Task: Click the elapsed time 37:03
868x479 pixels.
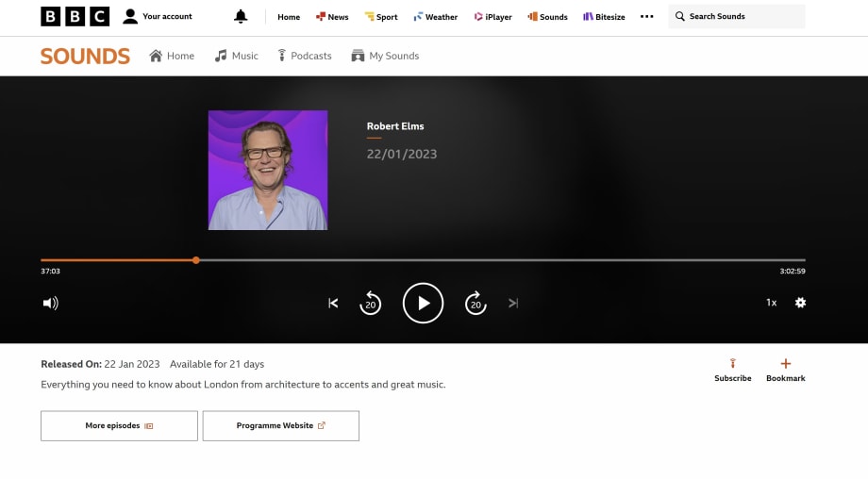Action: point(50,271)
